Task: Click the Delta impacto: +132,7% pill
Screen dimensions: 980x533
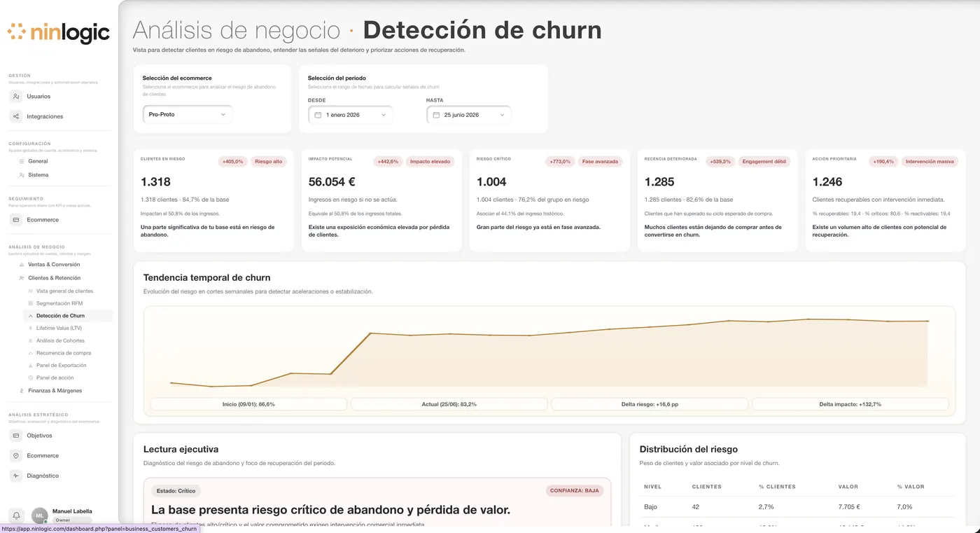Action: [x=850, y=404]
